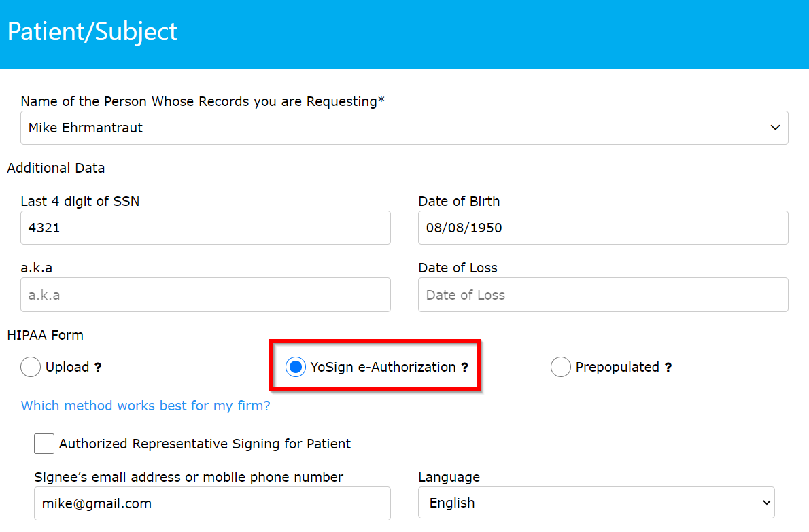Screen dimensions: 809x532
Task: Click the YoSign e-Authorization radio button
Action: (x=296, y=367)
